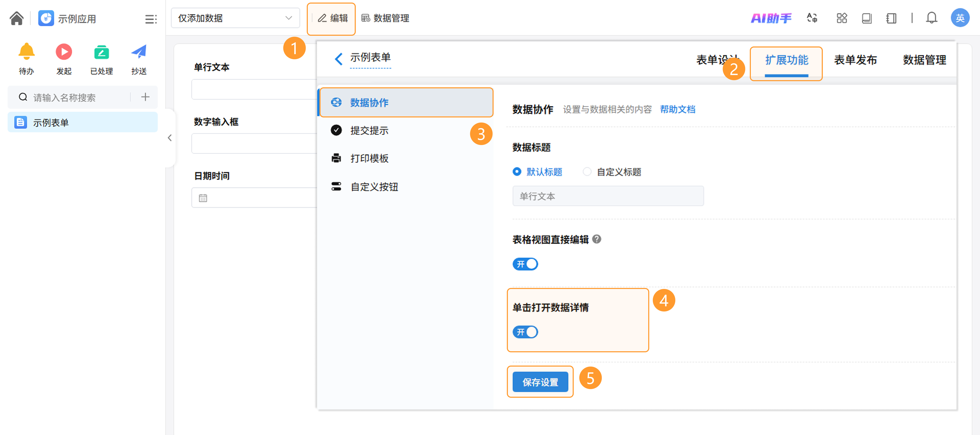
Task: Switch to the 表单发布 tab
Action: (x=855, y=60)
